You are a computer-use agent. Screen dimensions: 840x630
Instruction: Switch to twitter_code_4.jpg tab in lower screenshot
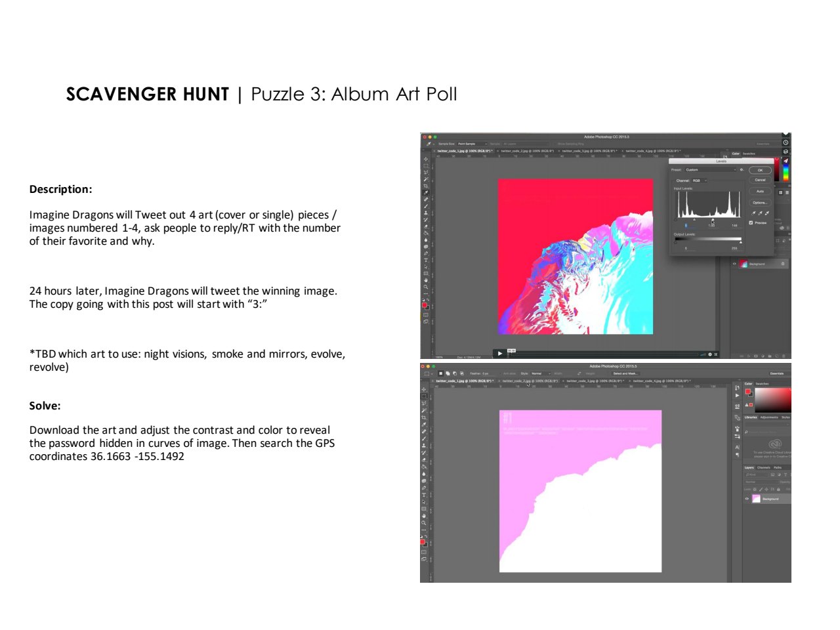(x=662, y=381)
